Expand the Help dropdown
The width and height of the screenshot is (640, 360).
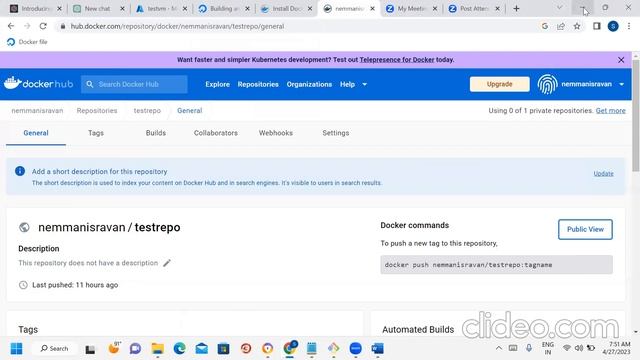353,84
